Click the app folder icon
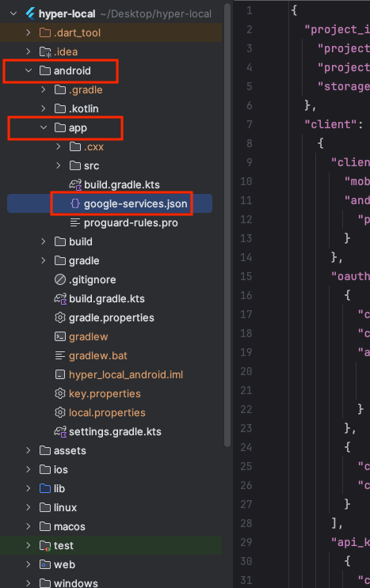This screenshot has width=370, height=588. (x=60, y=127)
